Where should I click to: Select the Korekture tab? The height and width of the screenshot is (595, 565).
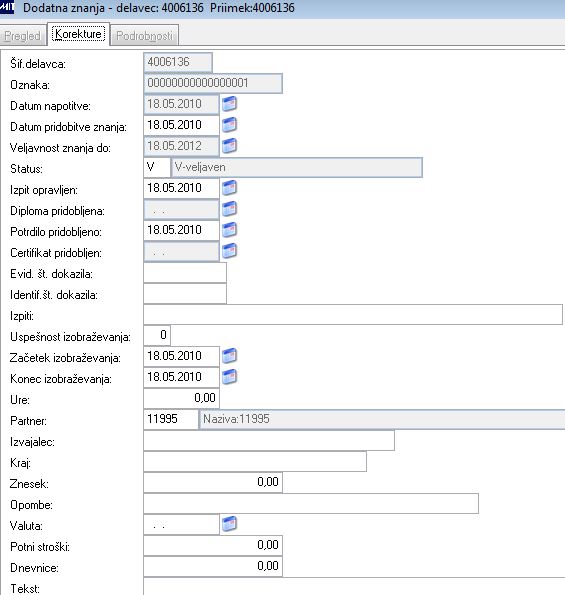click(78, 34)
